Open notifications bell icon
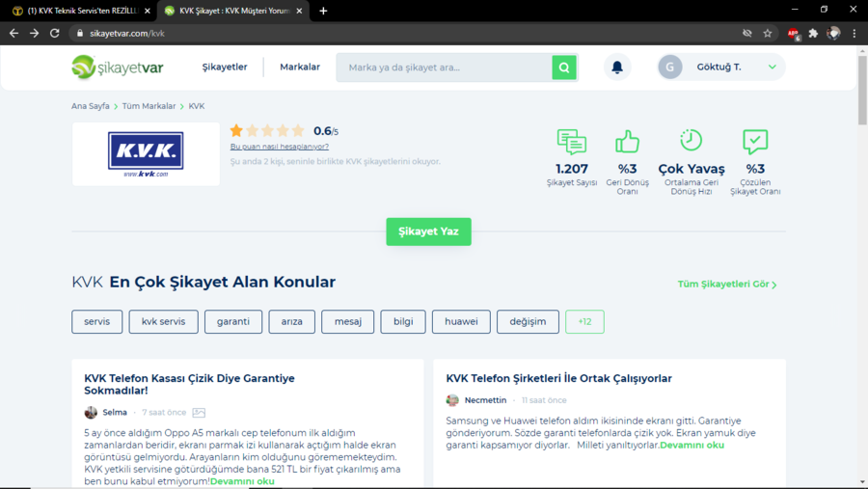 tap(616, 68)
